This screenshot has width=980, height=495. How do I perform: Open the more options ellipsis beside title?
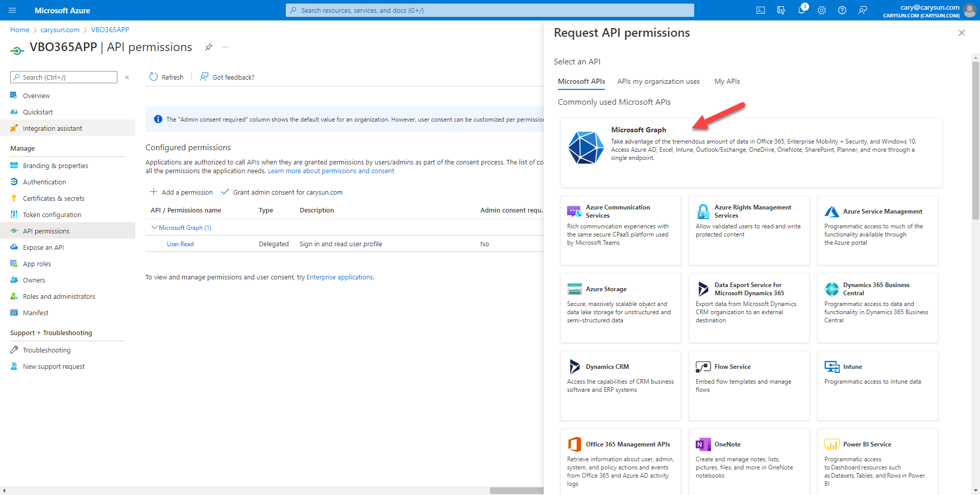pos(225,47)
